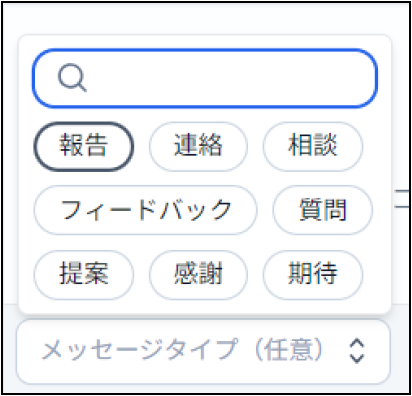412x396 pixels.
Task: Select the 報告 message type chip
Action: coord(83,146)
